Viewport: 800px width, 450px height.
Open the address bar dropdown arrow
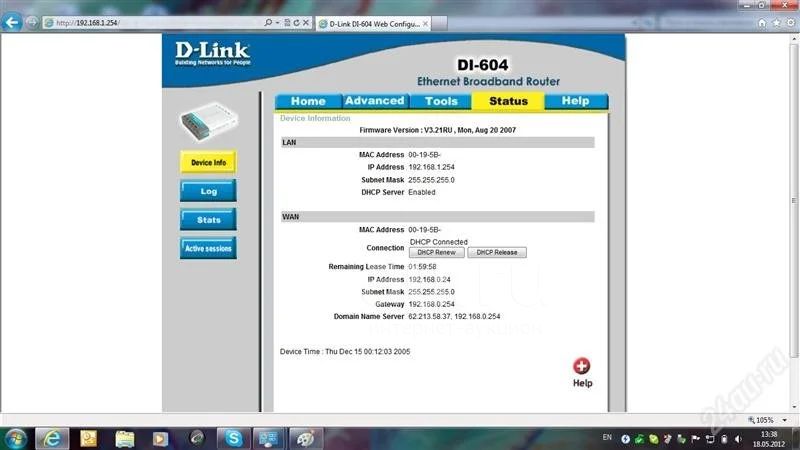[277, 22]
